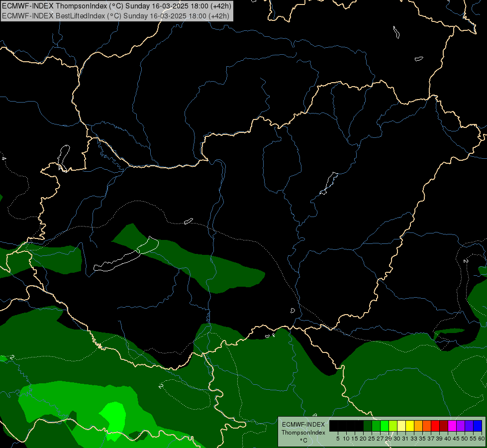Click the legend's ECMWF-INDEX label
Viewport: 487px width, 448px height.
click(x=303, y=425)
